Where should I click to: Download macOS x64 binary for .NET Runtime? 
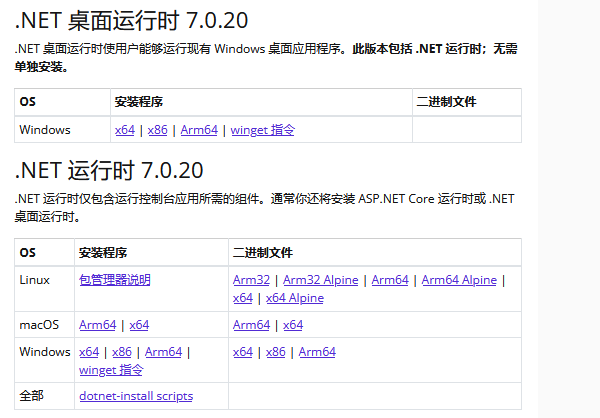293,325
